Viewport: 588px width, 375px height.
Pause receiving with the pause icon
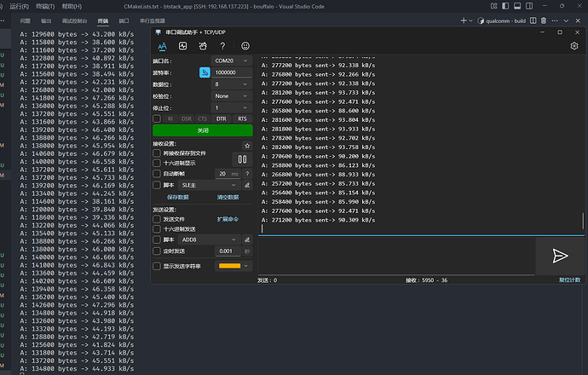tap(242, 159)
